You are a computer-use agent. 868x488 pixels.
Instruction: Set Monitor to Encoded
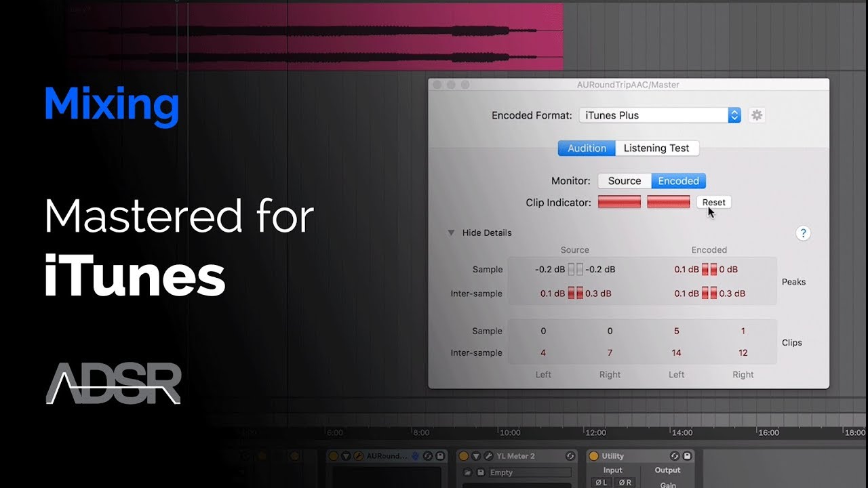point(679,181)
